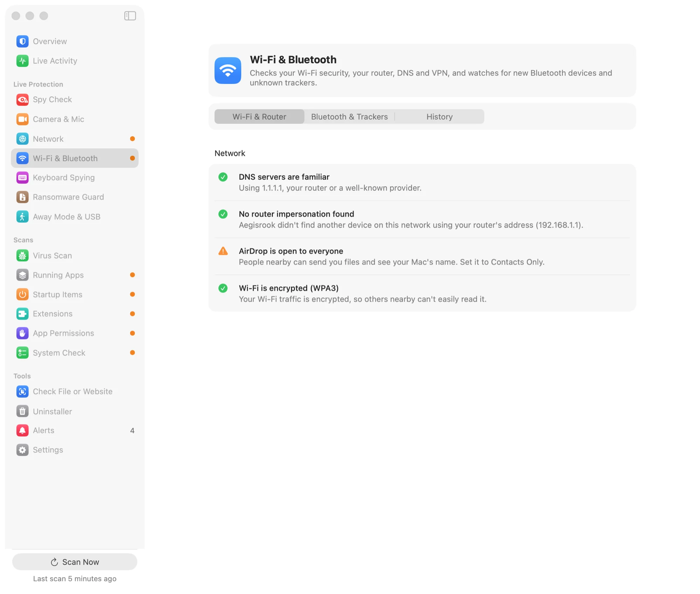Screen dimensions: 700x594
Task: Select Wi-Fi is encrypted (WPA3) row
Action: click(x=422, y=293)
